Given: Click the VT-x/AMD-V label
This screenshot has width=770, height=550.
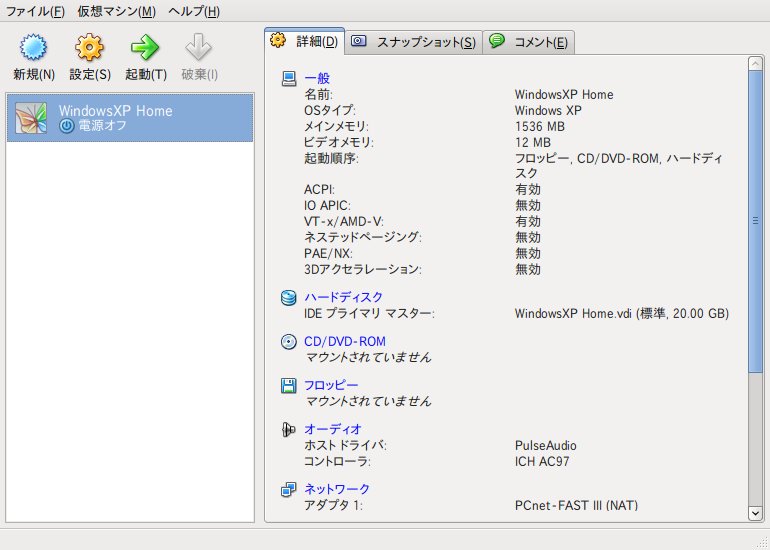Looking at the screenshot, I should click(344, 221).
